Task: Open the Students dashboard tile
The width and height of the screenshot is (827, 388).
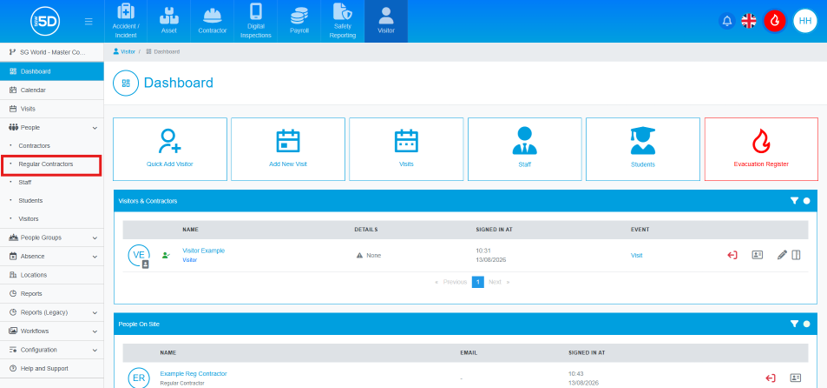Action: click(x=643, y=149)
